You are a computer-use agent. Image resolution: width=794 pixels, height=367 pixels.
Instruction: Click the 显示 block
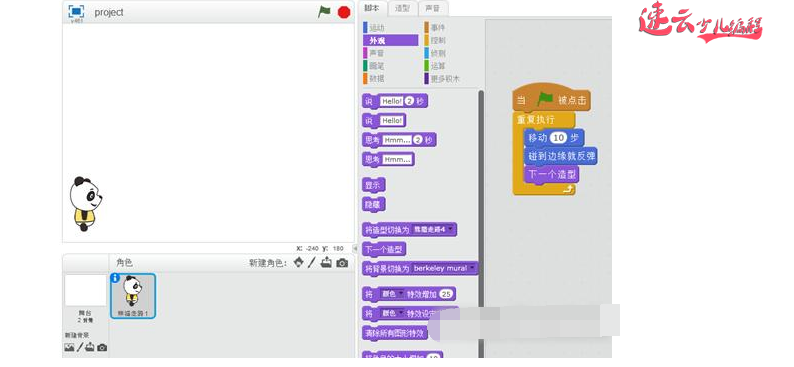coord(374,185)
